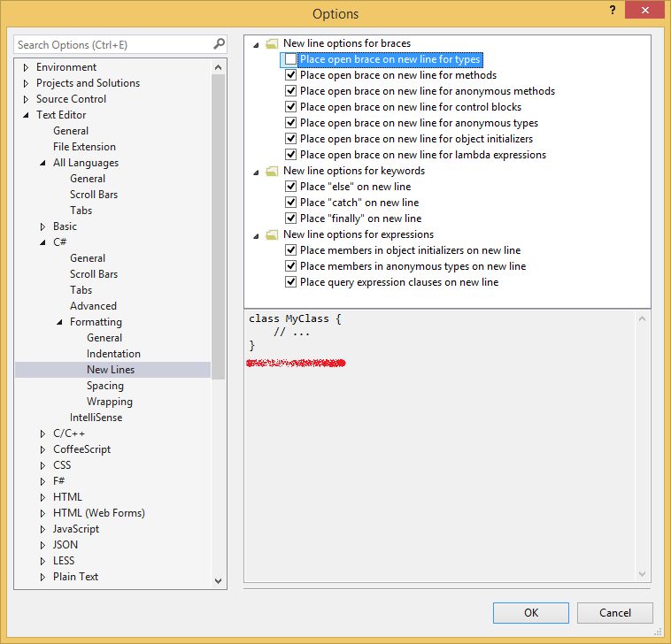
Task: Click scroll down arrow in category tree
Action: (219, 580)
